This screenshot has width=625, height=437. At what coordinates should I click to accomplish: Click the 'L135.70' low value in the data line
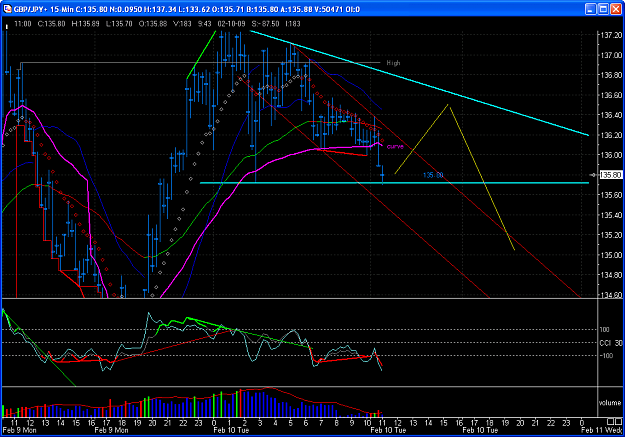pyautogui.click(x=119, y=24)
